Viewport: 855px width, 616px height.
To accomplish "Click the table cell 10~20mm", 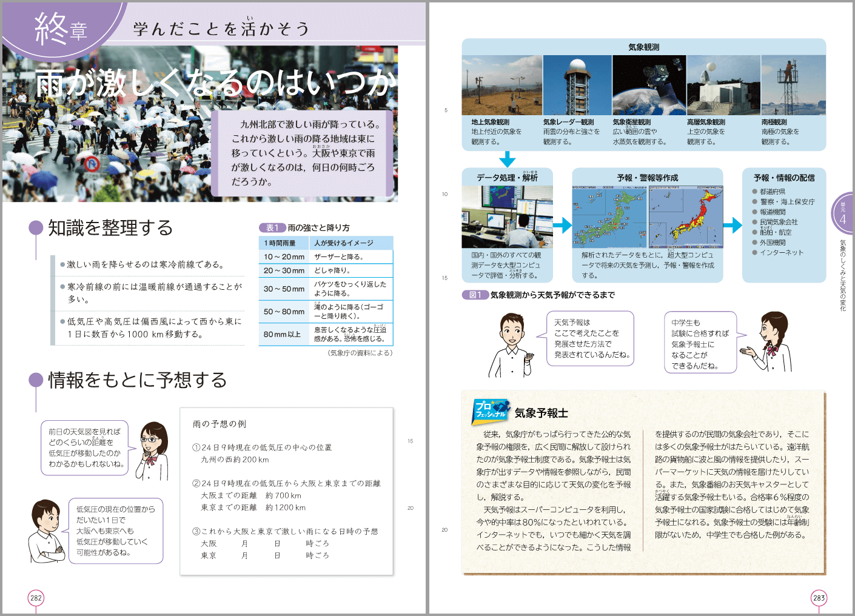I will [284, 256].
